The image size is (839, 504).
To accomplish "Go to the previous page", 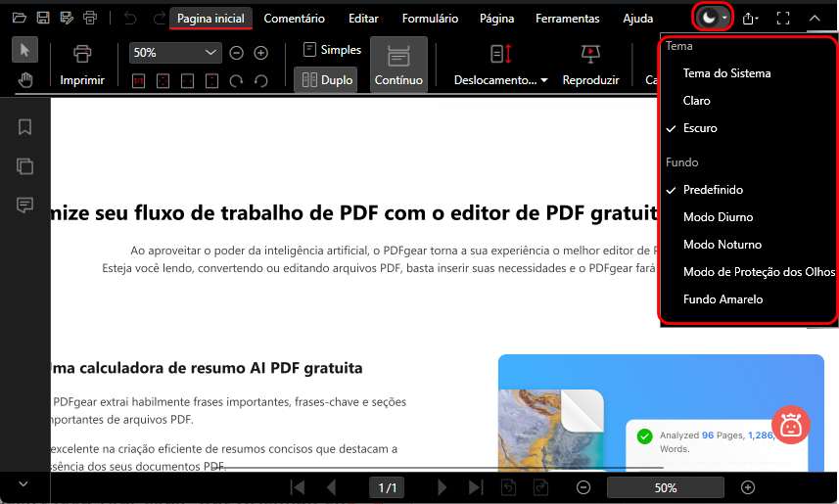I will coord(331,487).
